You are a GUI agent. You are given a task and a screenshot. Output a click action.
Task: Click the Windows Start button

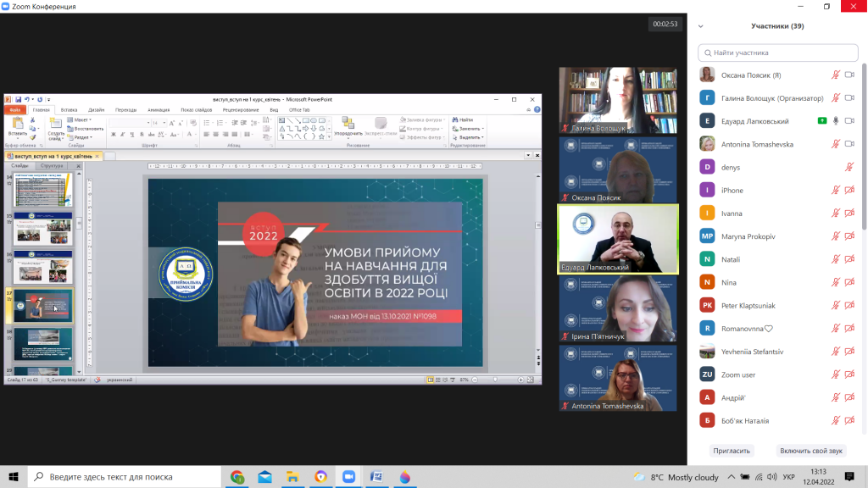[15, 477]
